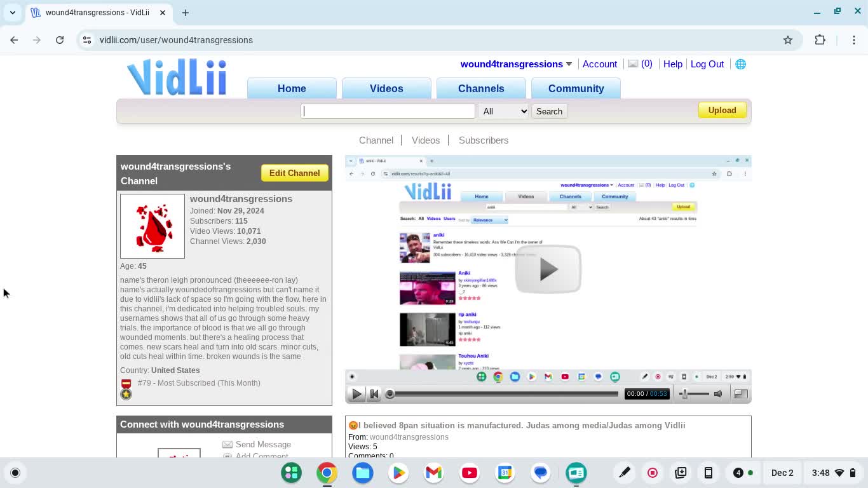Adjust the video volume slider
This screenshot has width=868, height=488.
pyautogui.click(x=694, y=394)
